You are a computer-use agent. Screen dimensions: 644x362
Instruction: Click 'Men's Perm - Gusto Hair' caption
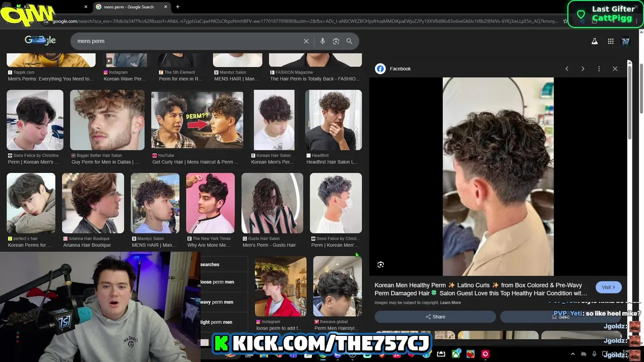point(269,245)
